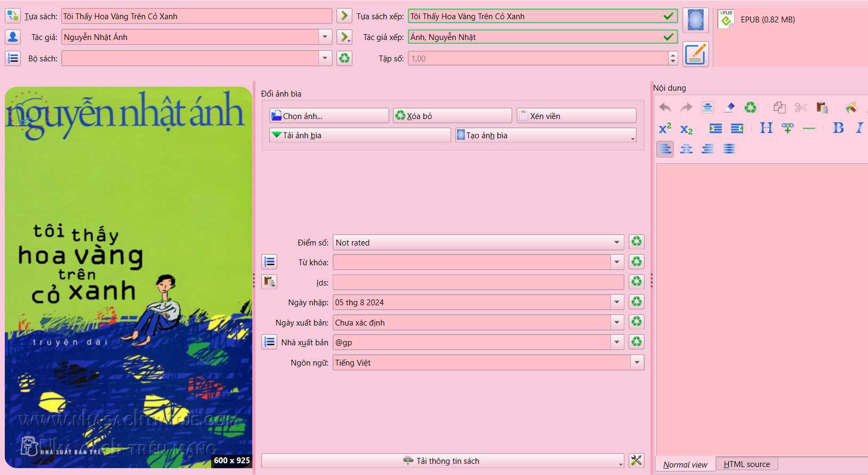This screenshot has height=475, width=868.
Task: Toggle Bold formatting
Action: pyautogui.click(x=838, y=128)
